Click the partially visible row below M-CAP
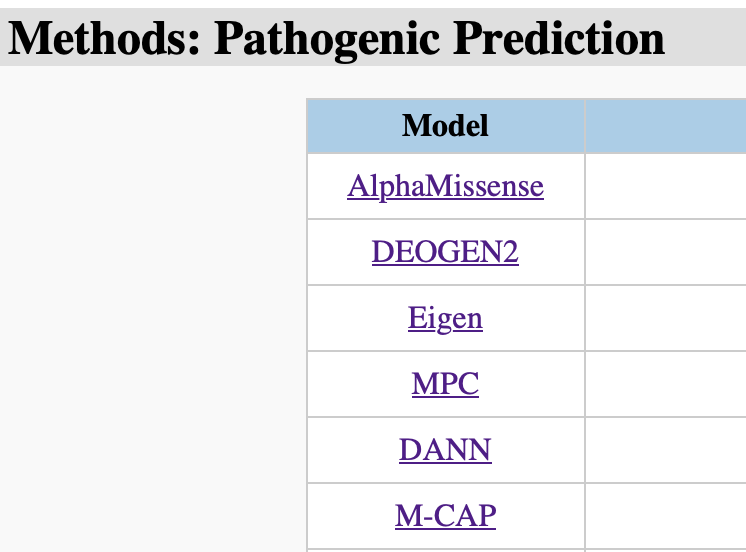The height and width of the screenshot is (552, 746). click(445, 550)
